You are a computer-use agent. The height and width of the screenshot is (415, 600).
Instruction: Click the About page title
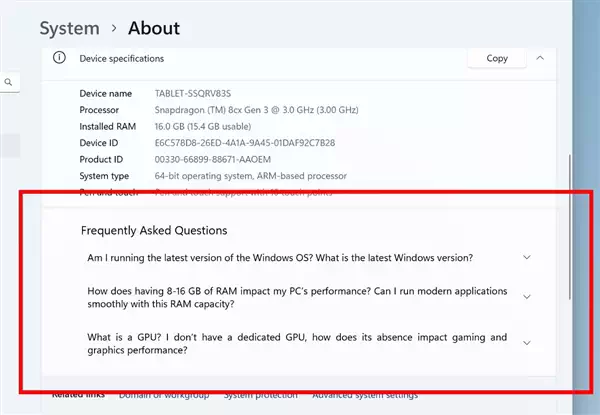pyautogui.click(x=154, y=28)
